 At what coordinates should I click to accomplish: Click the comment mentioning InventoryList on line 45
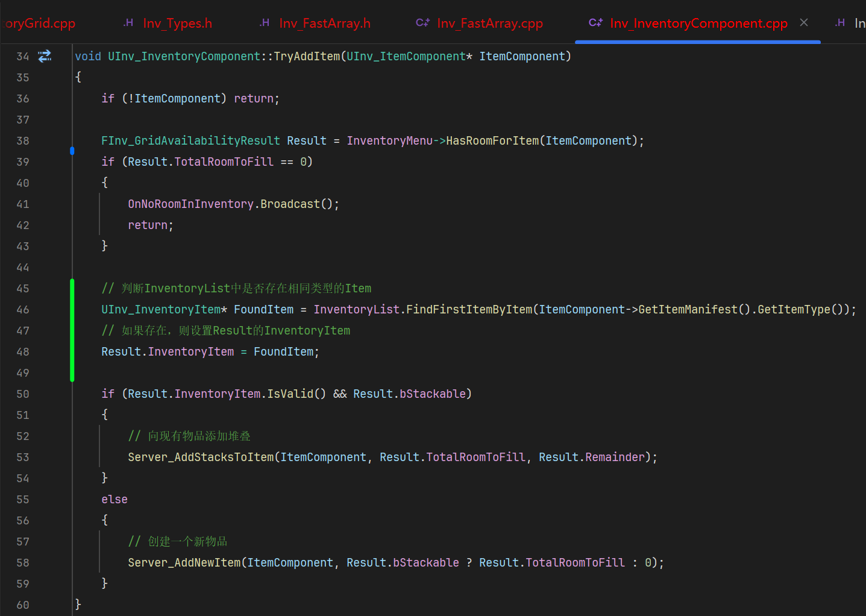click(x=236, y=288)
